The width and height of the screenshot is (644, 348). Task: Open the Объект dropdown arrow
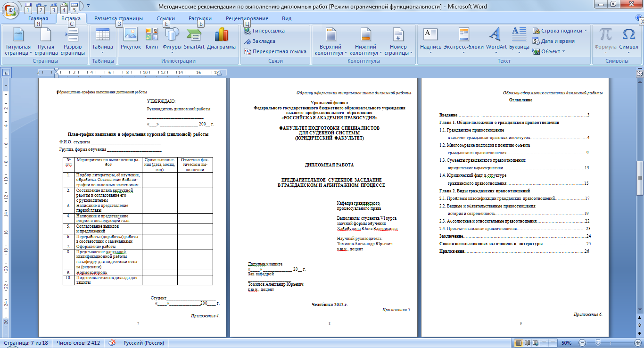563,51
